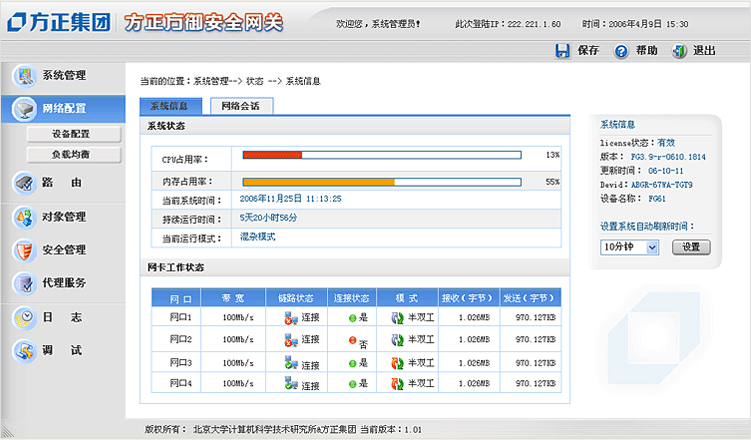
Task: Click version value FG3.9-r-0610.1814
Action: [668, 157]
